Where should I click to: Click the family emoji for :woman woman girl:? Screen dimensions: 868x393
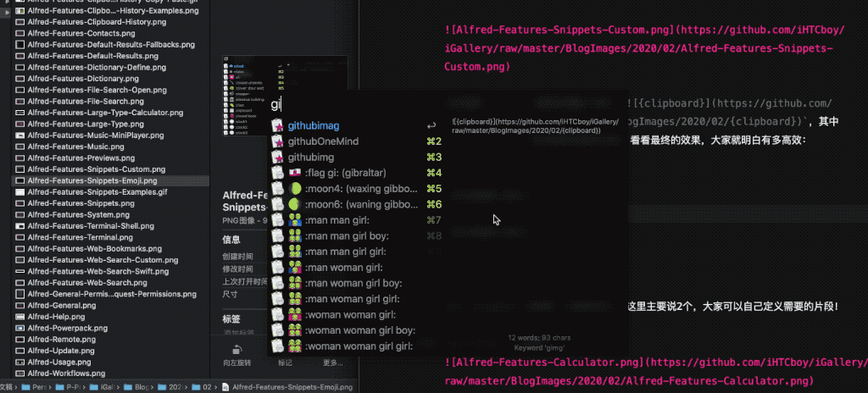click(x=295, y=315)
